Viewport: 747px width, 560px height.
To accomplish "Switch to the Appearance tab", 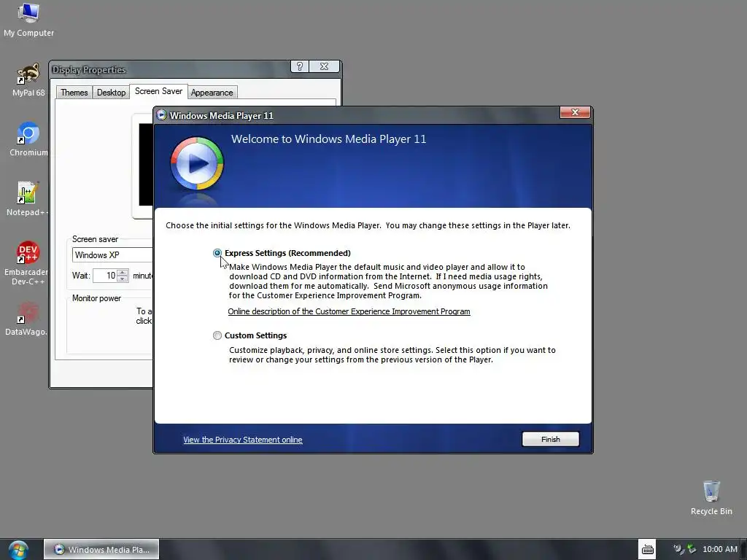I will [212, 93].
